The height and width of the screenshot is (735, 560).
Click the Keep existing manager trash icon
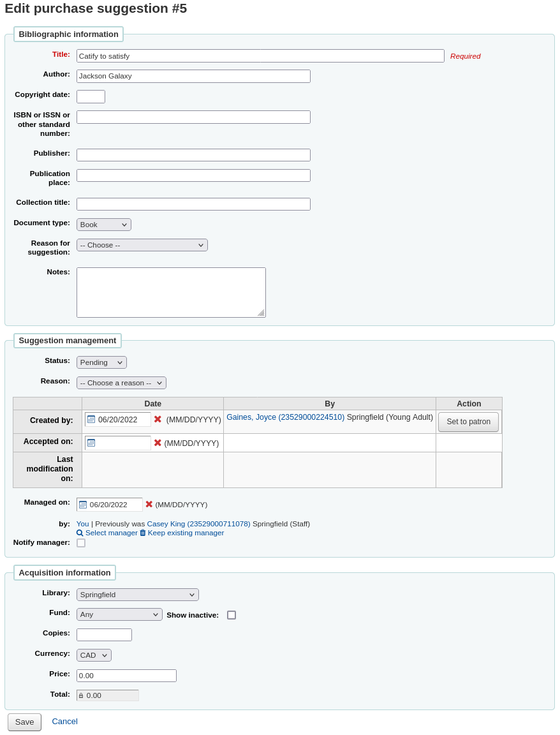[x=142, y=533]
